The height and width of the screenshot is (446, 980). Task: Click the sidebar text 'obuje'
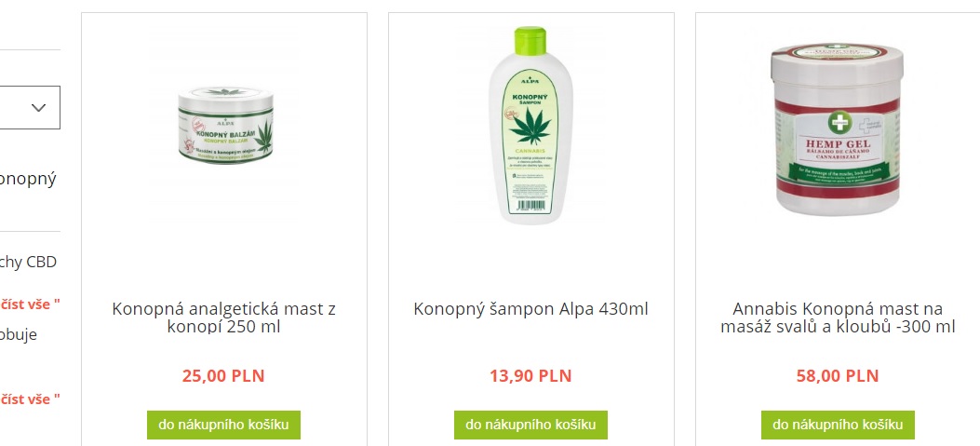tap(19, 334)
